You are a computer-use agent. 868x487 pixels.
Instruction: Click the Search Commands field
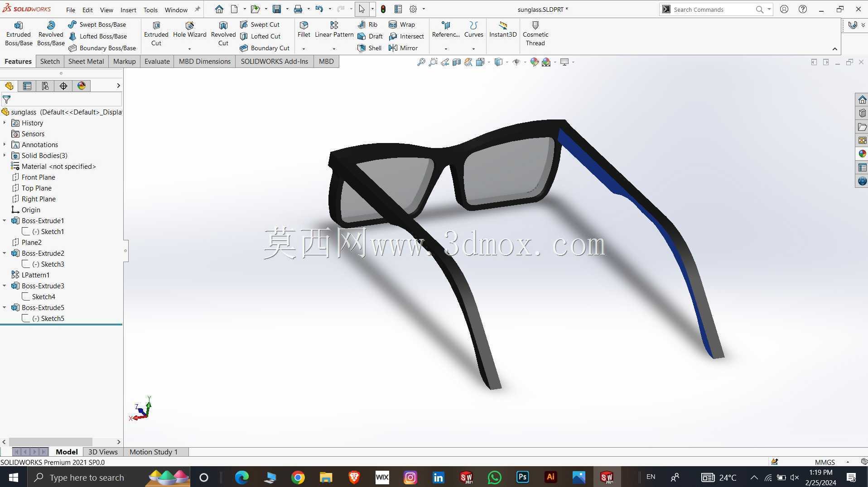pyautogui.click(x=713, y=10)
